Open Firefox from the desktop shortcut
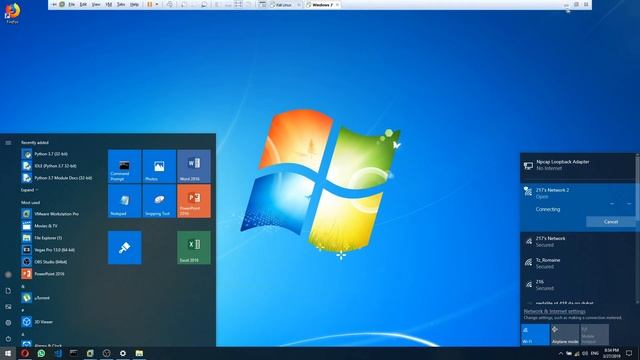This screenshot has width=640, height=360. click(x=12, y=13)
